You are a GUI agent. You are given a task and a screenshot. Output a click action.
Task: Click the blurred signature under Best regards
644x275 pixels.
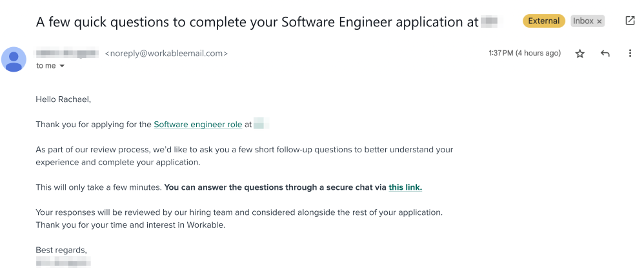[63, 262]
